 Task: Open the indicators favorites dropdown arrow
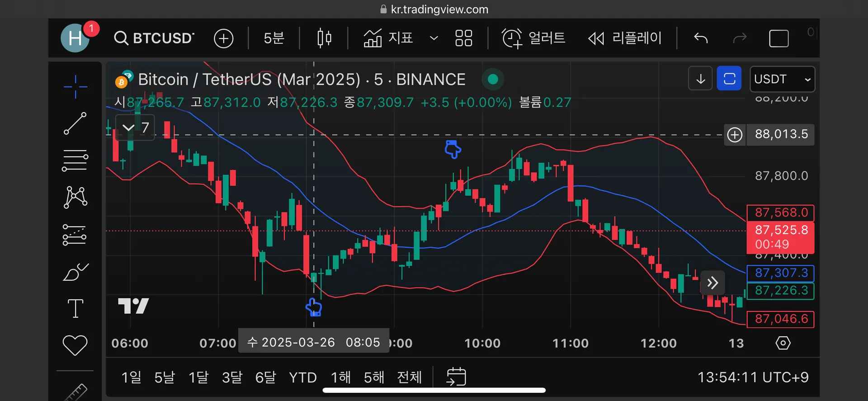point(434,38)
